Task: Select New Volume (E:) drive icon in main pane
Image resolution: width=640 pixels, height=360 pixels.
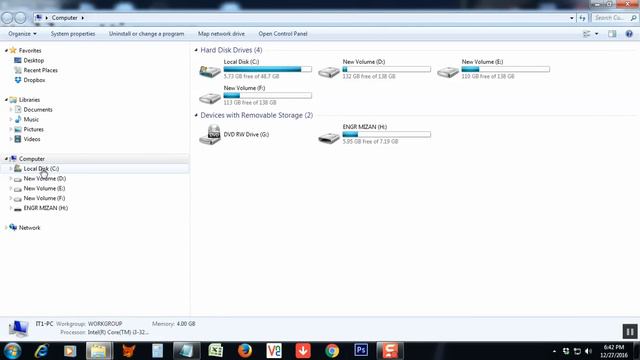Action: point(448,72)
